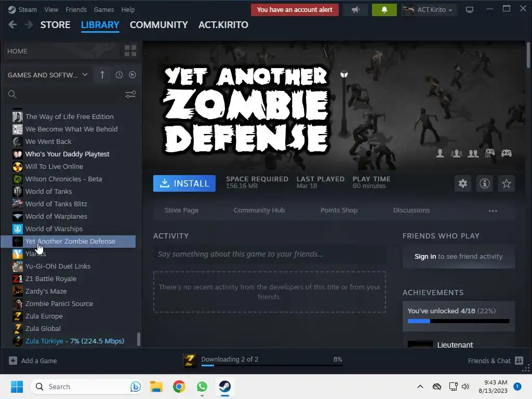Select World of Warships in the list
The width and height of the screenshot is (532, 399).
(68, 229)
